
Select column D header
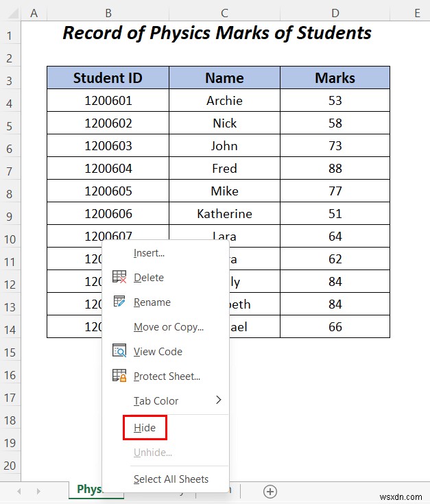335,13
